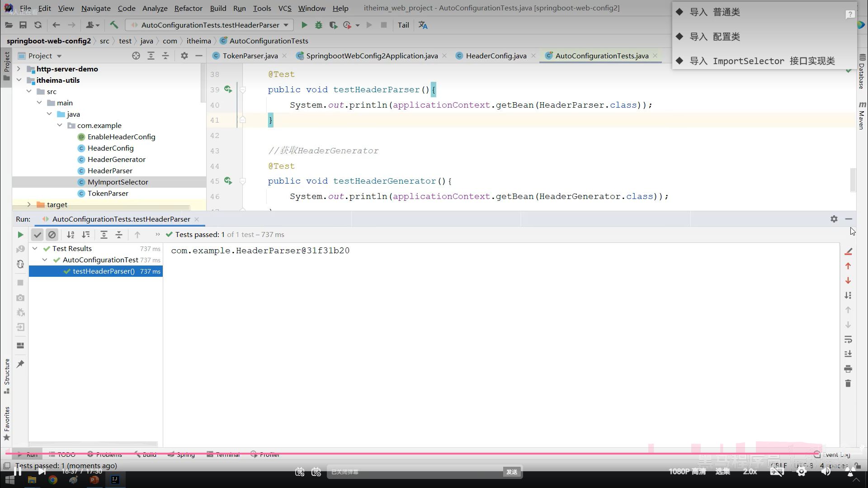Pin the Run tab with pushpin

[x=20, y=364]
